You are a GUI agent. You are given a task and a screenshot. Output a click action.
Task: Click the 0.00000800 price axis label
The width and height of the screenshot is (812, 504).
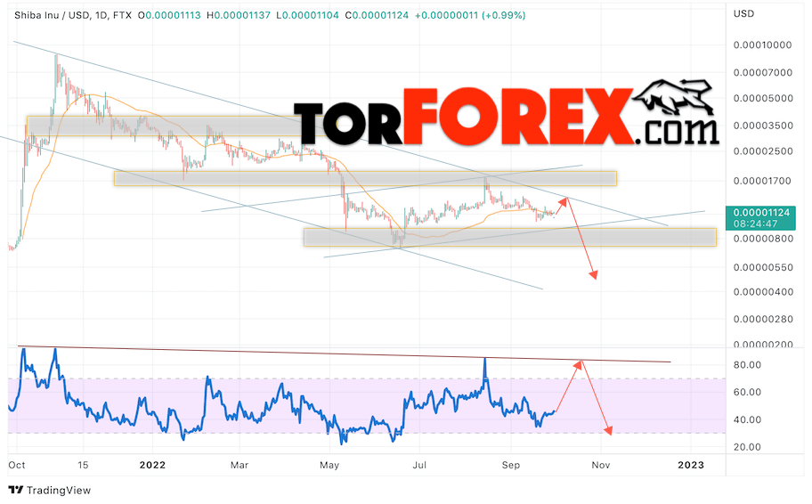point(762,239)
